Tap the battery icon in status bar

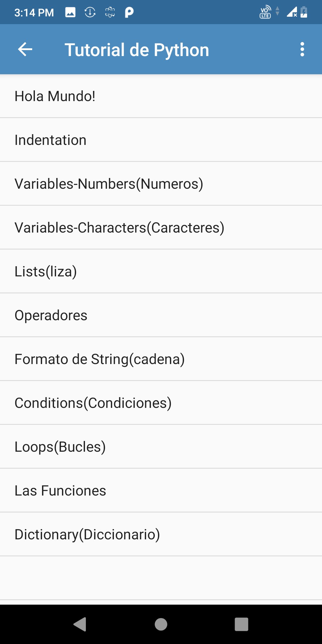coord(304,12)
